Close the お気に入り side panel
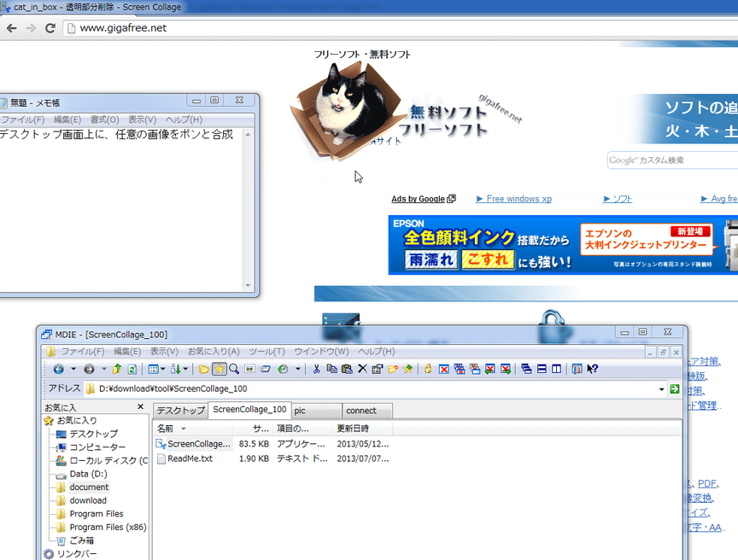This screenshot has width=738, height=560. [x=140, y=406]
